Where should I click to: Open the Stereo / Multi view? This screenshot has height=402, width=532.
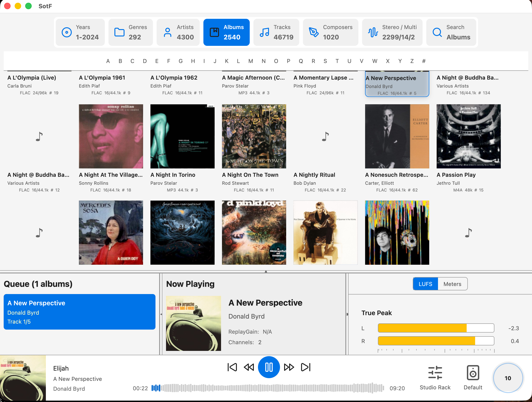coord(392,32)
